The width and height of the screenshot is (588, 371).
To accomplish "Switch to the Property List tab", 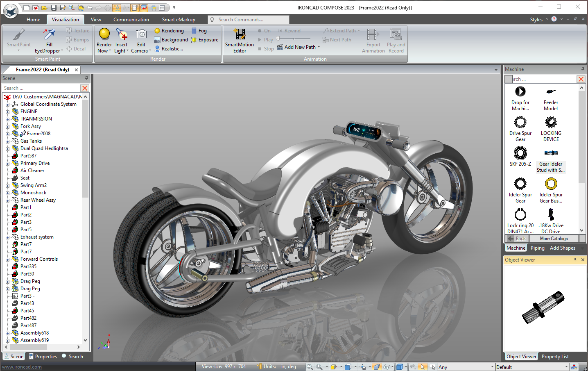I will click(555, 357).
